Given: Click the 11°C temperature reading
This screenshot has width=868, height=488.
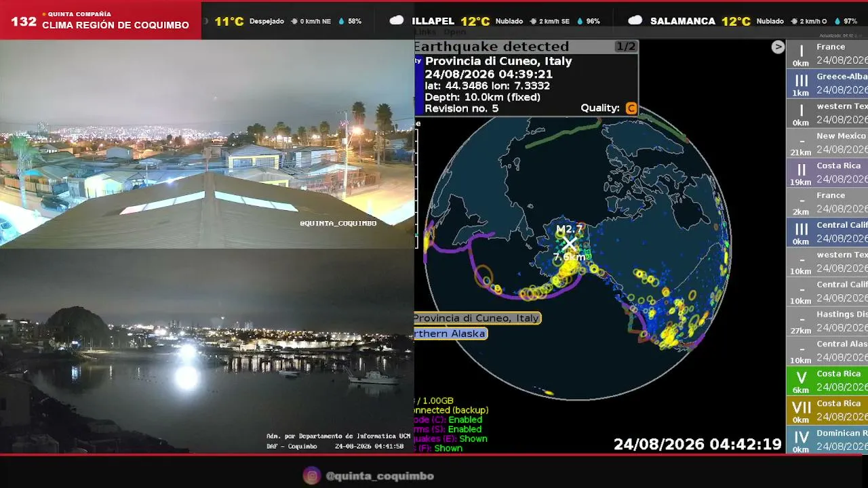Looking at the screenshot, I should (x=229, y=21).
